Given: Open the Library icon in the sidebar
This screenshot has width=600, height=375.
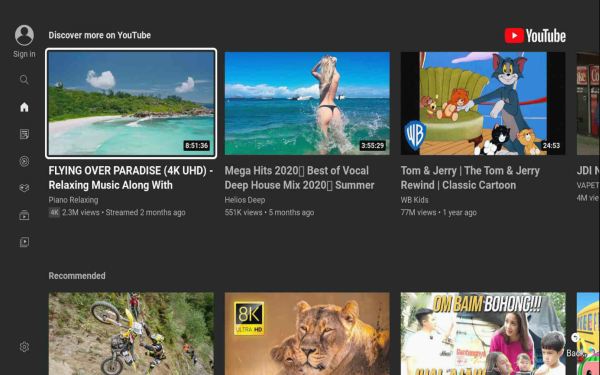Looking at the screenshot, I should [24, 242].
